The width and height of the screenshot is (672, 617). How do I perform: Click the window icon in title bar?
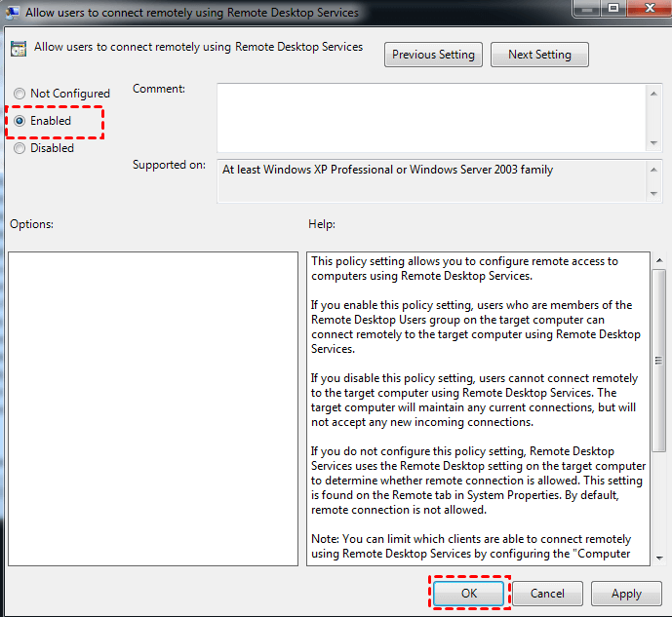(x=14, y=13)
